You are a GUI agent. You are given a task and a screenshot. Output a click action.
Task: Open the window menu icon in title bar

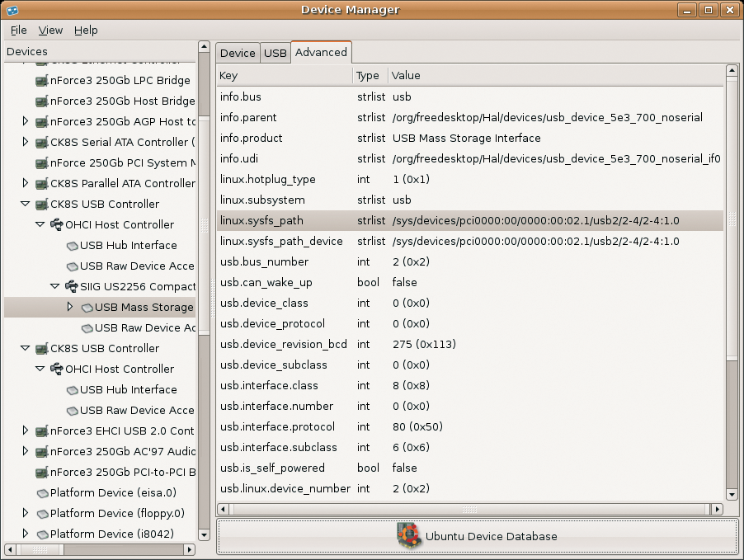[x=12, y=10]
